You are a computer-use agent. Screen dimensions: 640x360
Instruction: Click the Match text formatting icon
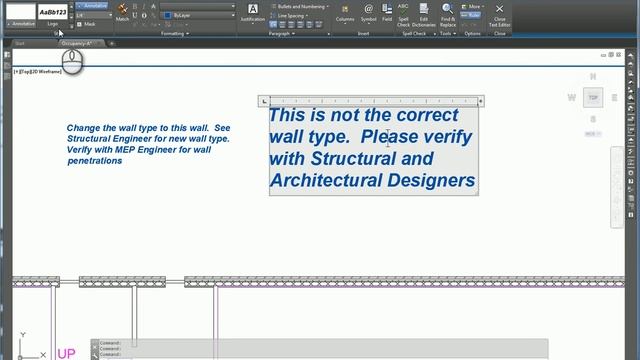[x=122, y=12]
